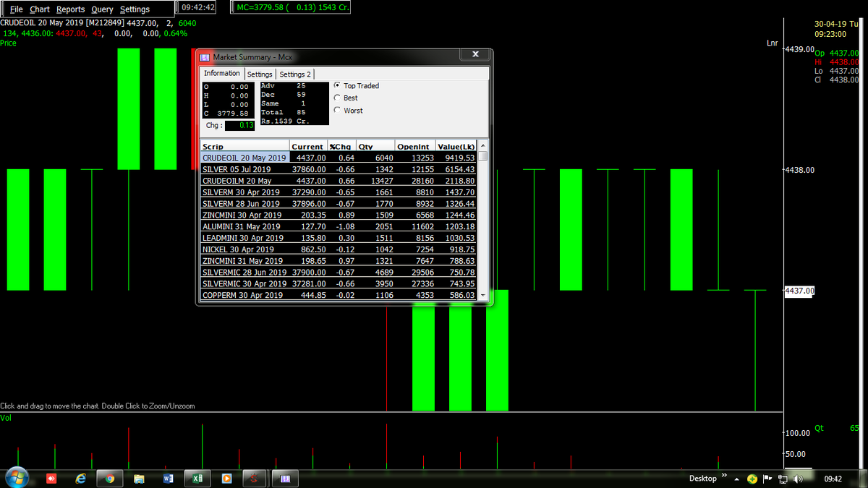This screenshot has width=868, height=488.
Task: Open the Settings menu in menu bar
Action: pyautogui.click(x=135, y=9)
